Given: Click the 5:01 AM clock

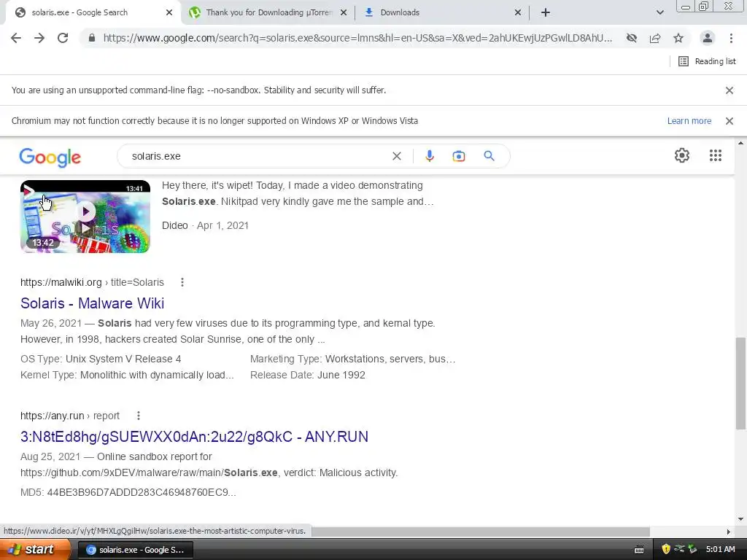Looking at the screenshot, I should [x=720, y=550].
